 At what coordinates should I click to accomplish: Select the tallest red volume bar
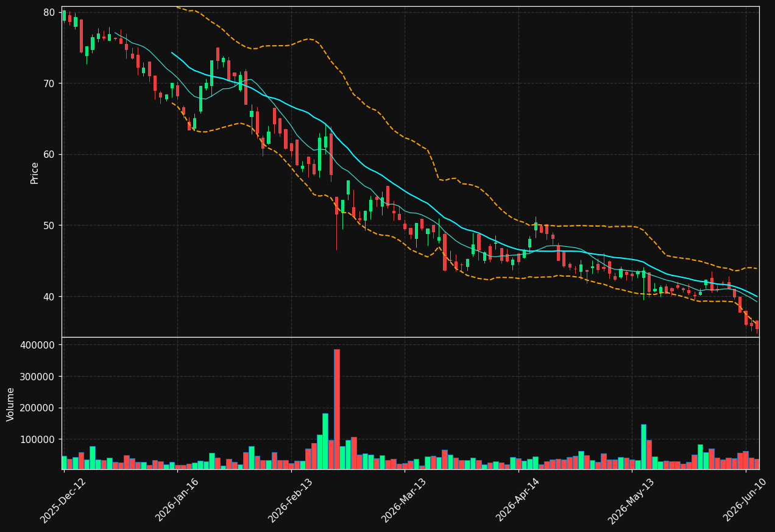(337, 409)
